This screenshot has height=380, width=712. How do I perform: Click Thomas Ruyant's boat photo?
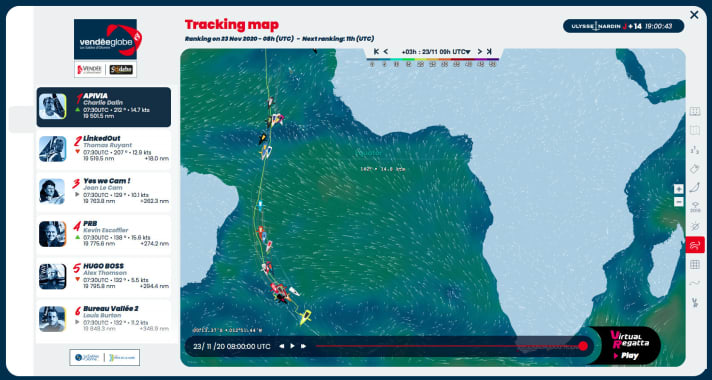coord(53,149)
